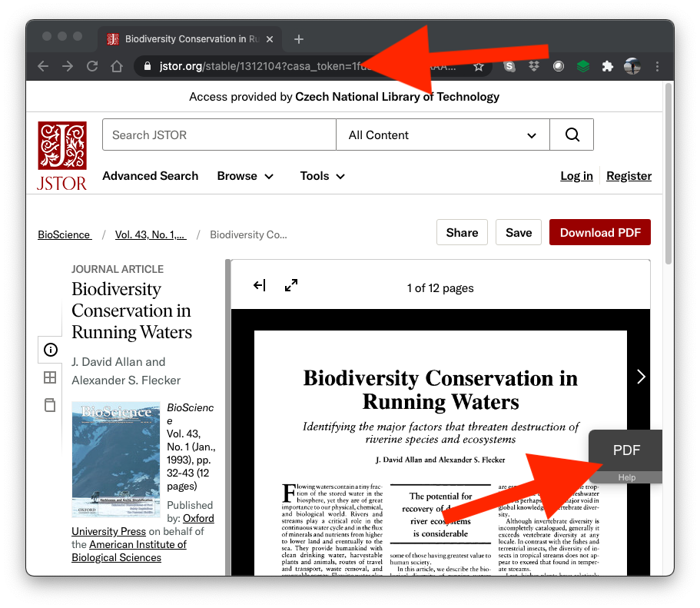The width and height of the screenshot is (700, 608).
Task: Reload the JSTOR page
Action: pos(92,67)
